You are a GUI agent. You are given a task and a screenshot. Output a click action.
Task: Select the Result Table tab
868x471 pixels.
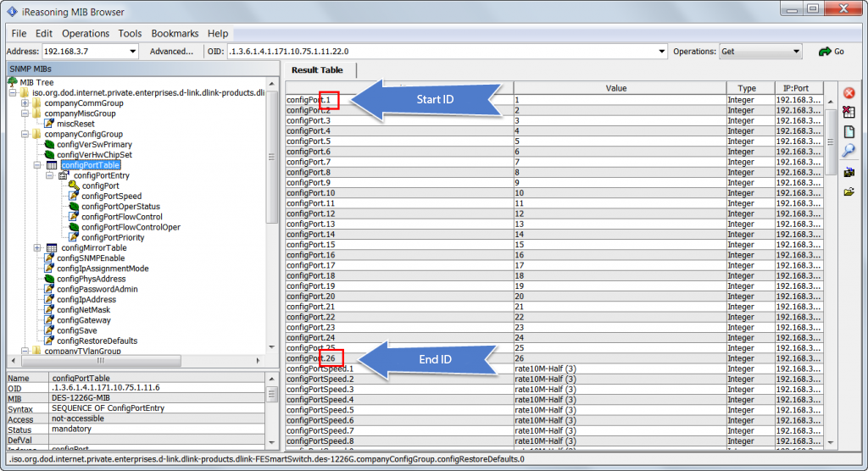318,70
